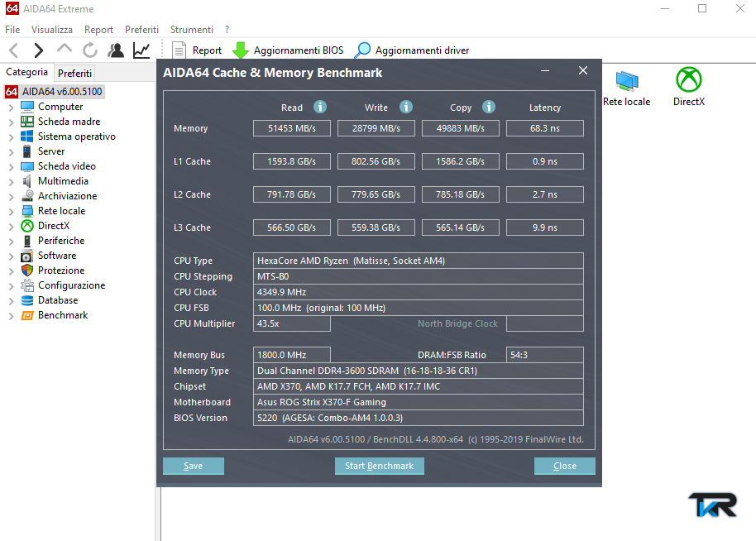This screenshot has height=541, width=756.
Task: Expand the Software tree node
Action: [11, 256]
